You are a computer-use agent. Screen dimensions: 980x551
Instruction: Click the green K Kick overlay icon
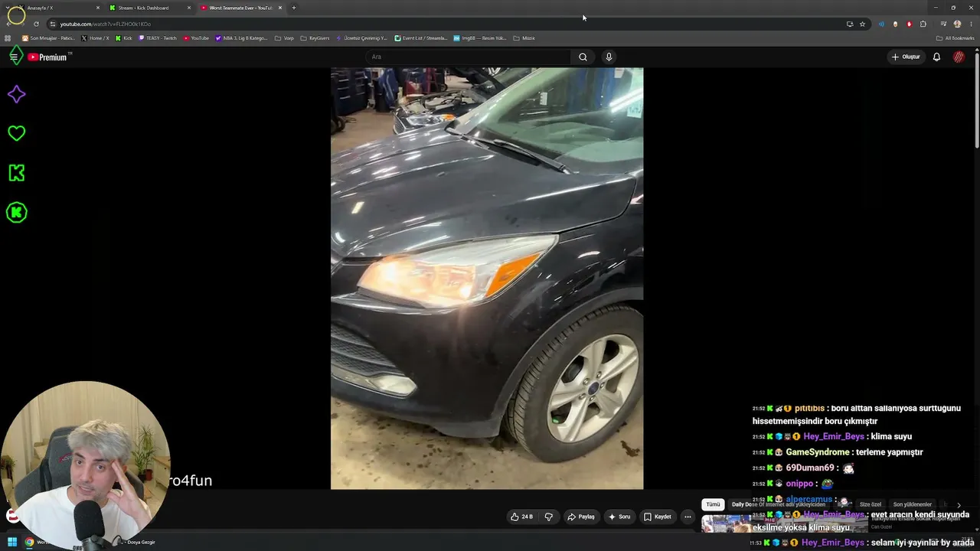pos(16,173)
